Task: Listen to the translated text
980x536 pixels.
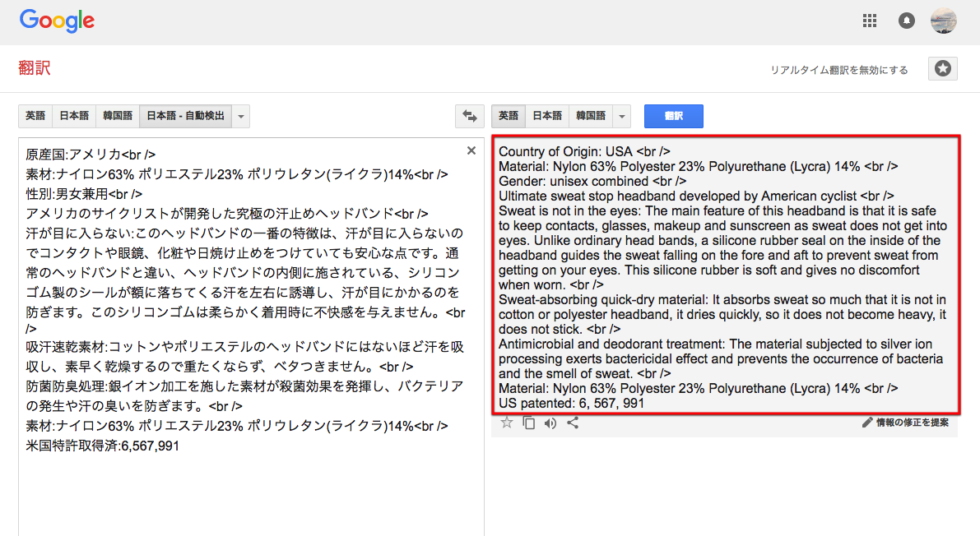Action: pyautogui.click(x=550, y=423)
